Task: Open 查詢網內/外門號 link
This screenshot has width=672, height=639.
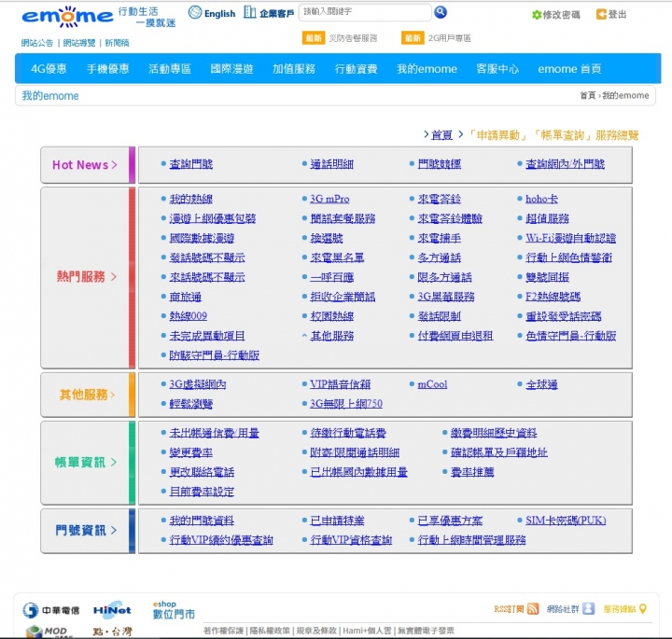Action: (566, 164)
